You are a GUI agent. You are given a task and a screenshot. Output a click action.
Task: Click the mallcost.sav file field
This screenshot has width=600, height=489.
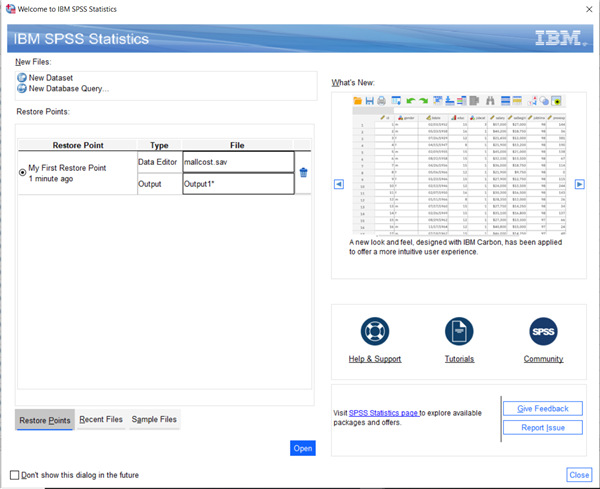238,162
